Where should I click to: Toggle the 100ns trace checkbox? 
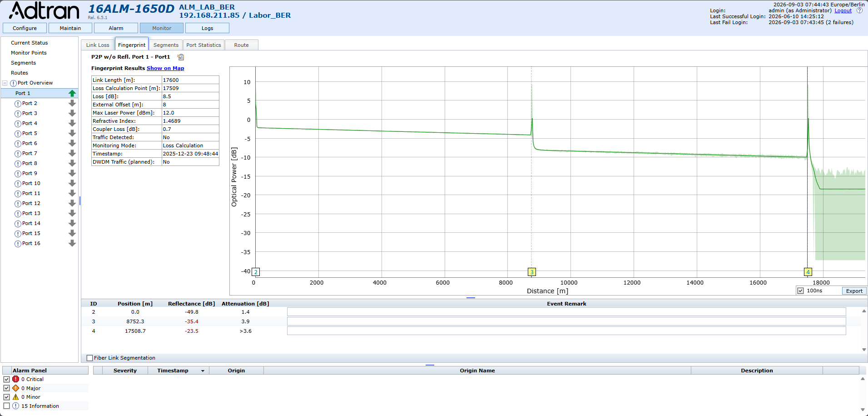[801, 291]
